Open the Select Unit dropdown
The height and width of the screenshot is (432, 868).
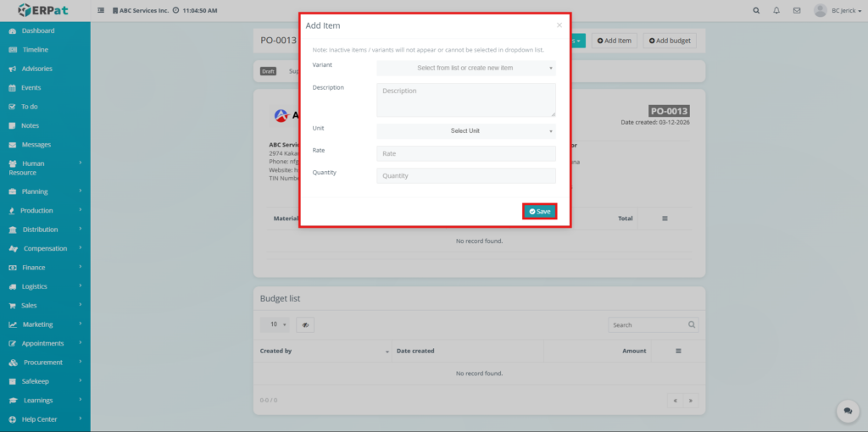click(x=465, y=131)
